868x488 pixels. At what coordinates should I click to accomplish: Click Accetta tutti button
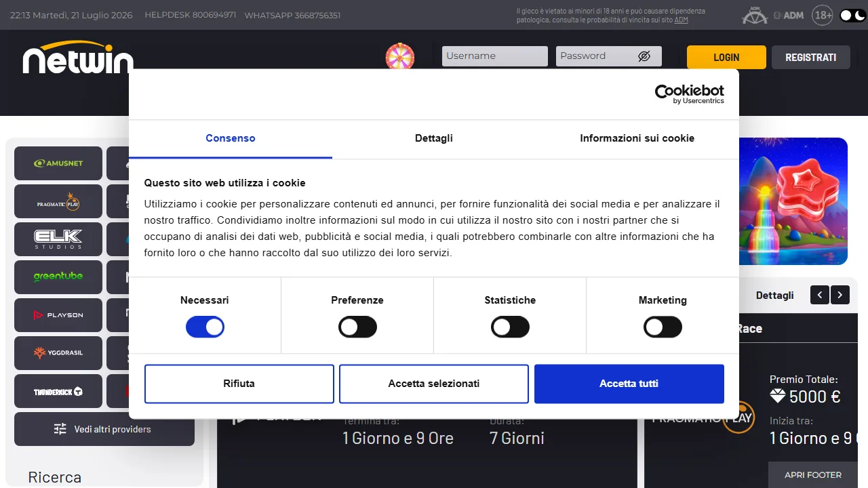coord(629,384)
